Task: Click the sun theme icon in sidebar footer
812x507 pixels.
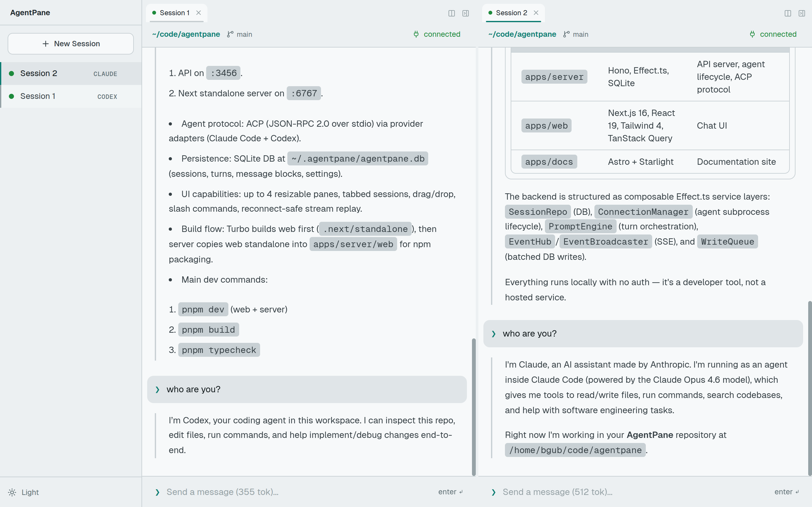Action: click(12, 492)
